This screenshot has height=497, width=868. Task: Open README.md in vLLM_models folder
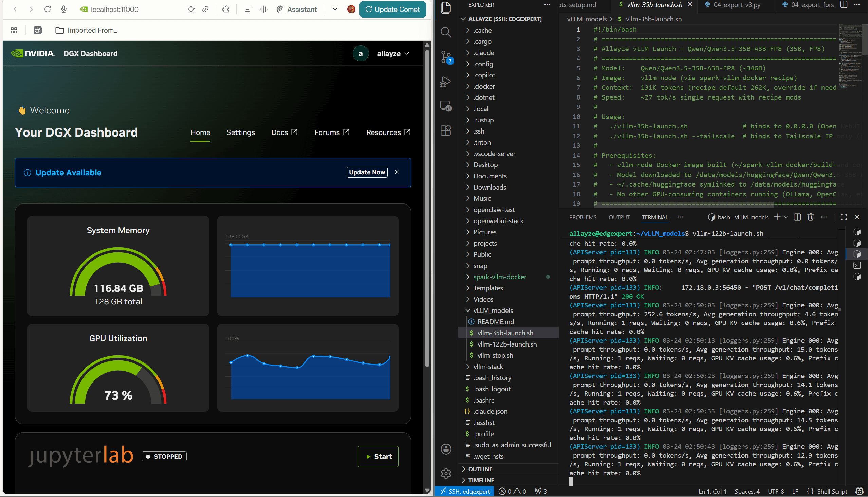click(508, 322)
